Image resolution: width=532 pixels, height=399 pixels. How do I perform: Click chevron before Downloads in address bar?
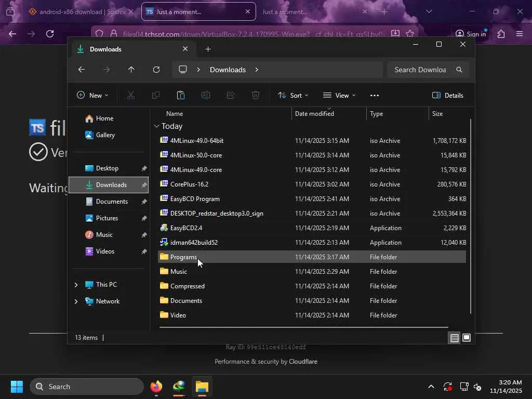198,70
